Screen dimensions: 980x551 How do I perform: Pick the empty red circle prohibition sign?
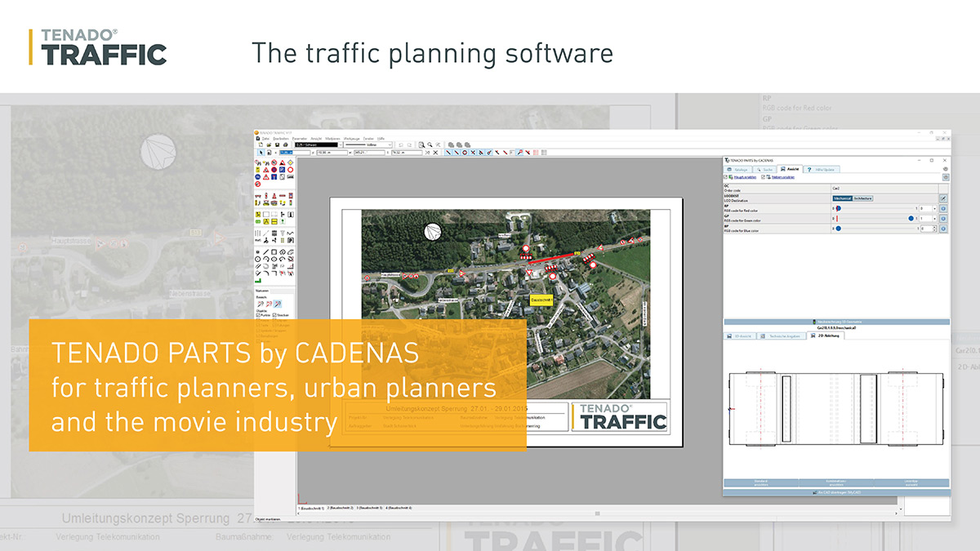(291, 170)
